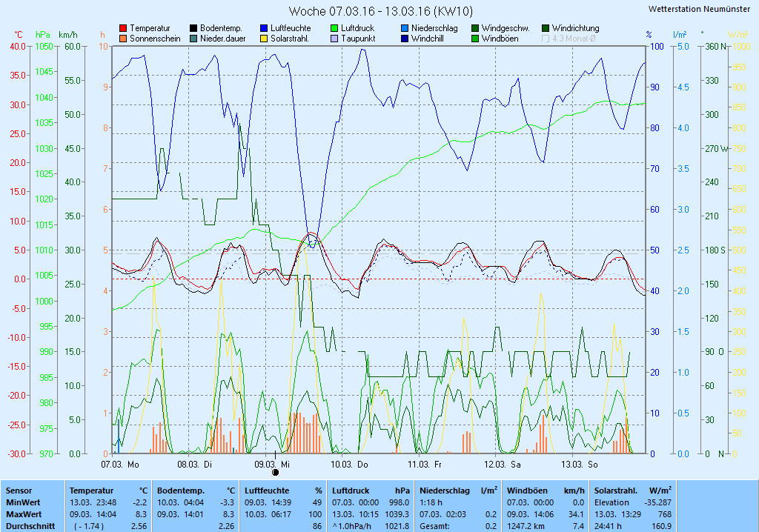759x532 pixels.
Task: Click the Luftdruck minimum value '998.0'
Action: click(x=400, y=502)
